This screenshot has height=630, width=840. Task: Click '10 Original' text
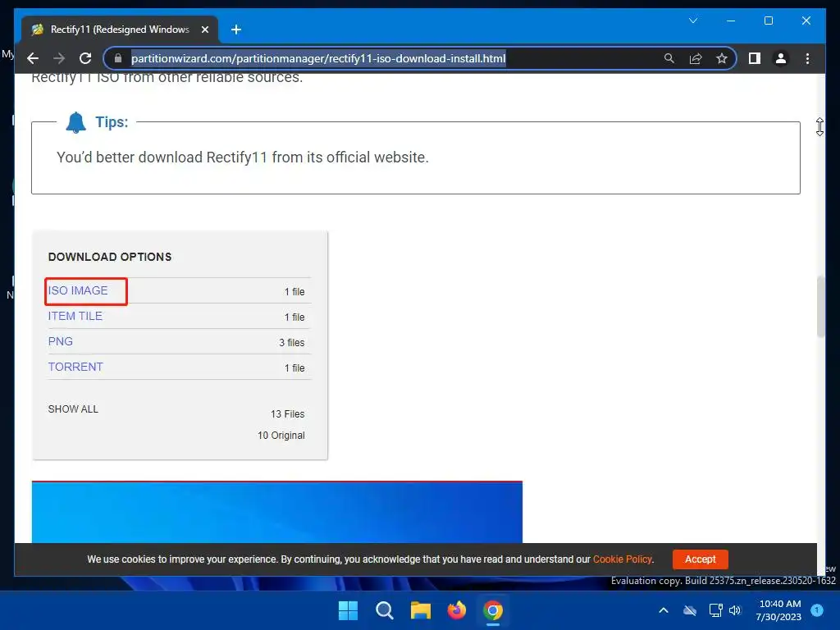pos(281,436)
